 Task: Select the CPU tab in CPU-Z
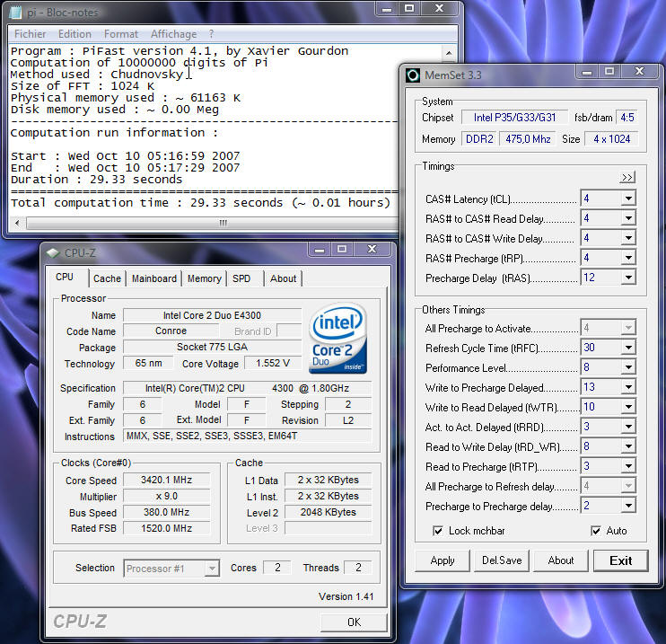[65, 278]
